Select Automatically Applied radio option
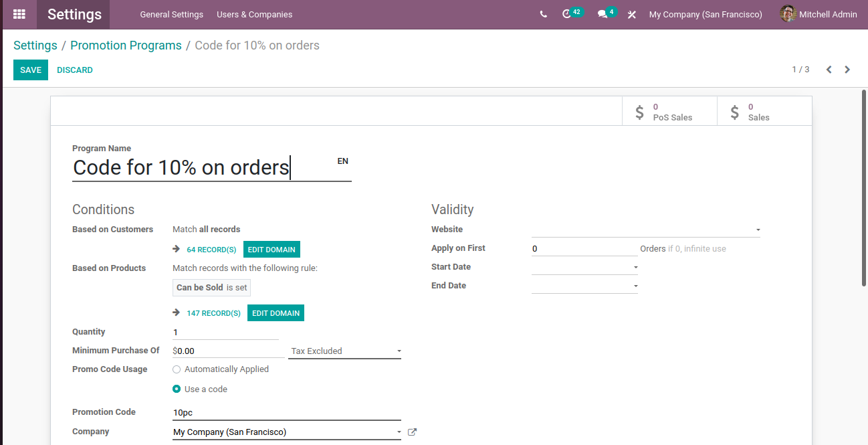This screenshot has height=445, width=868. point(177,369)
